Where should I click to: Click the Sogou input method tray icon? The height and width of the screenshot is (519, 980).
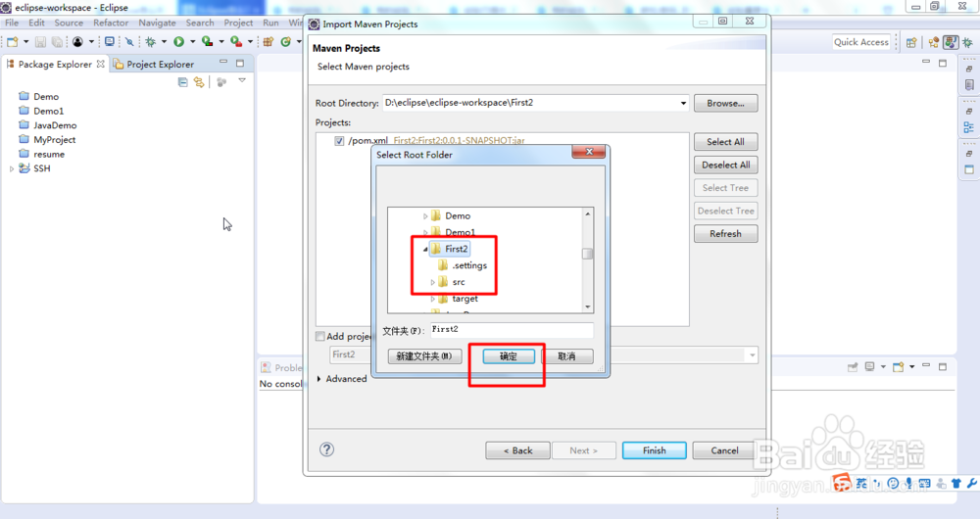pos(842,482)
